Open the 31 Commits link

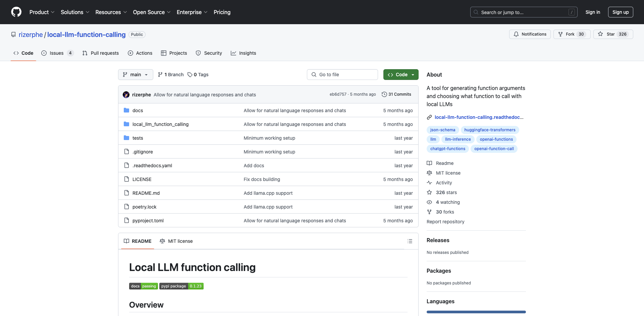point(396,94)
